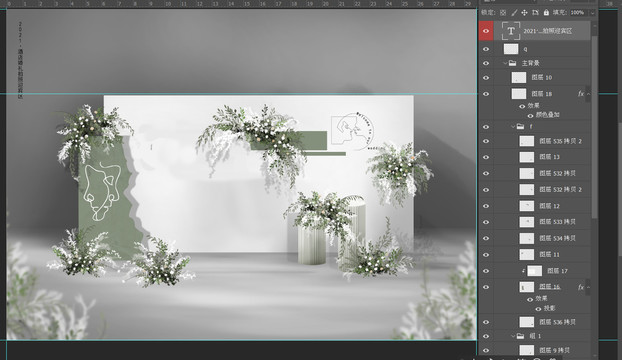Select the 图层 10 thumbnail

coord(519,78)
